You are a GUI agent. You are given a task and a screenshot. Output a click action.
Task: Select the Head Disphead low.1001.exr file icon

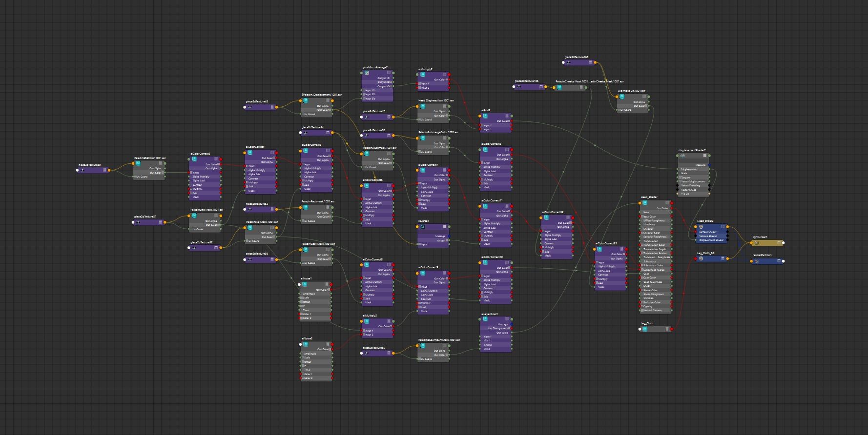pos(423,106)
